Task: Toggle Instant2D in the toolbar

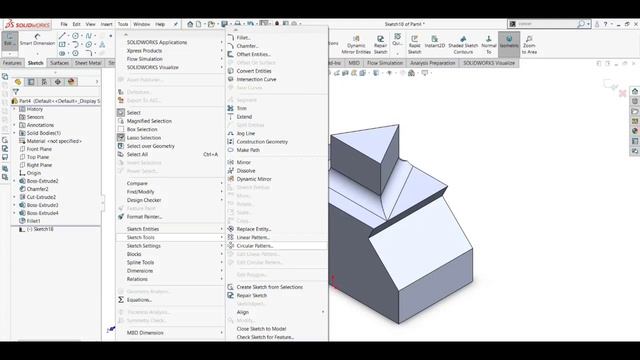Action: [435, 42]
